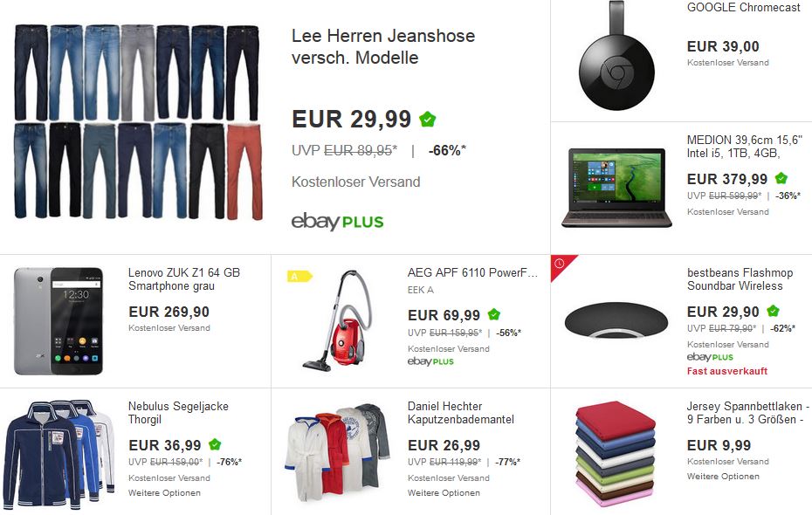Click ebay PLUS logo under bestbeans soundbar

click(x=710, y=357)
